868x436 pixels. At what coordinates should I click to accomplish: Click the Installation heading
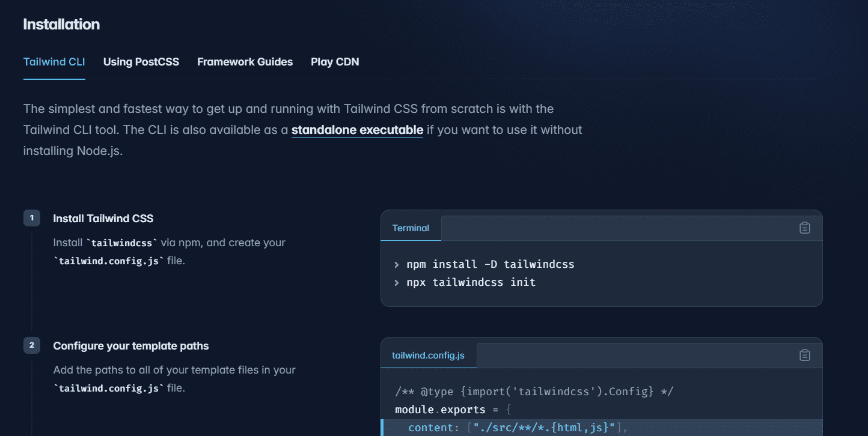coord(61,25)
